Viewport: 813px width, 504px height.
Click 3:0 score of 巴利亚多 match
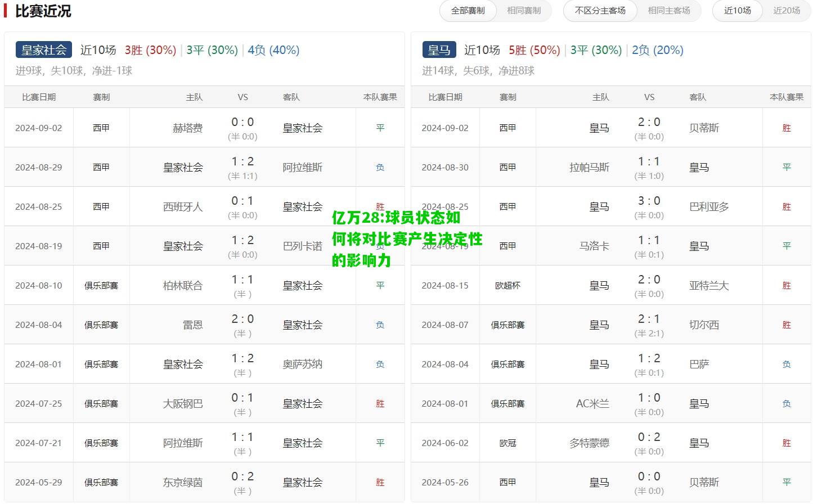click(649, 201)
